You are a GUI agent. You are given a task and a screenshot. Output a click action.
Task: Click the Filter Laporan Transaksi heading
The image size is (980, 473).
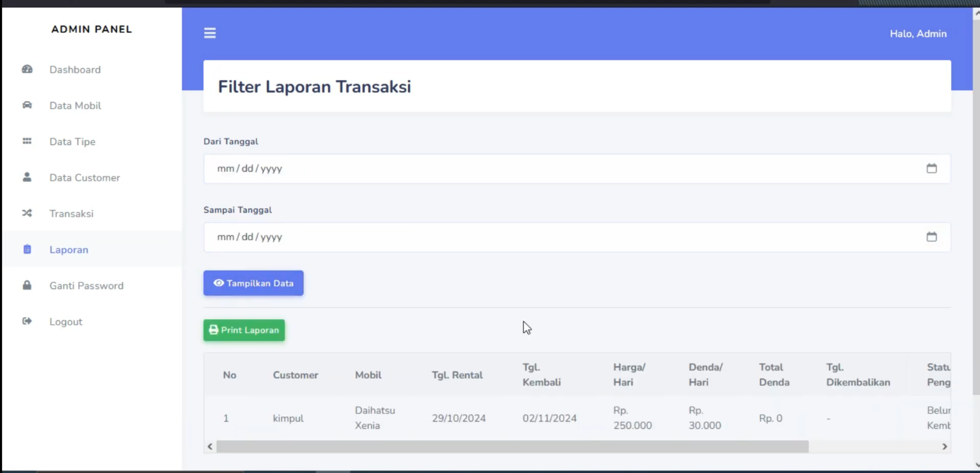[314, 87]
